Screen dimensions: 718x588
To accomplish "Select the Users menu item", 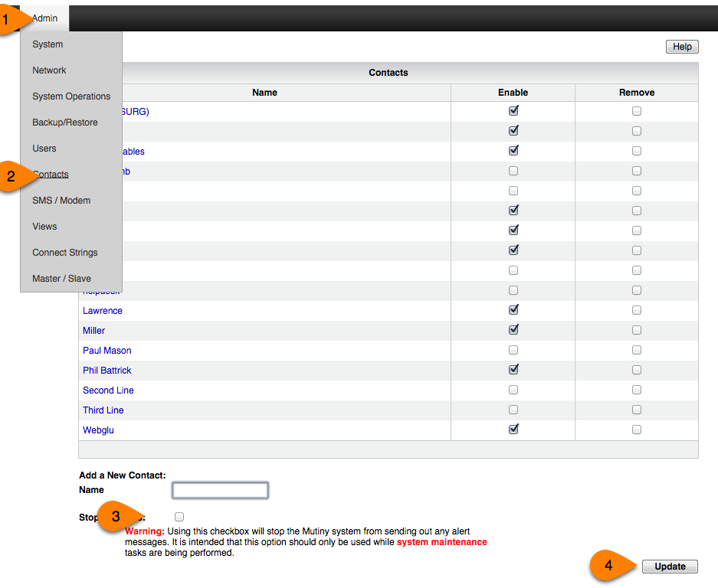I will [x=44, y=149].
